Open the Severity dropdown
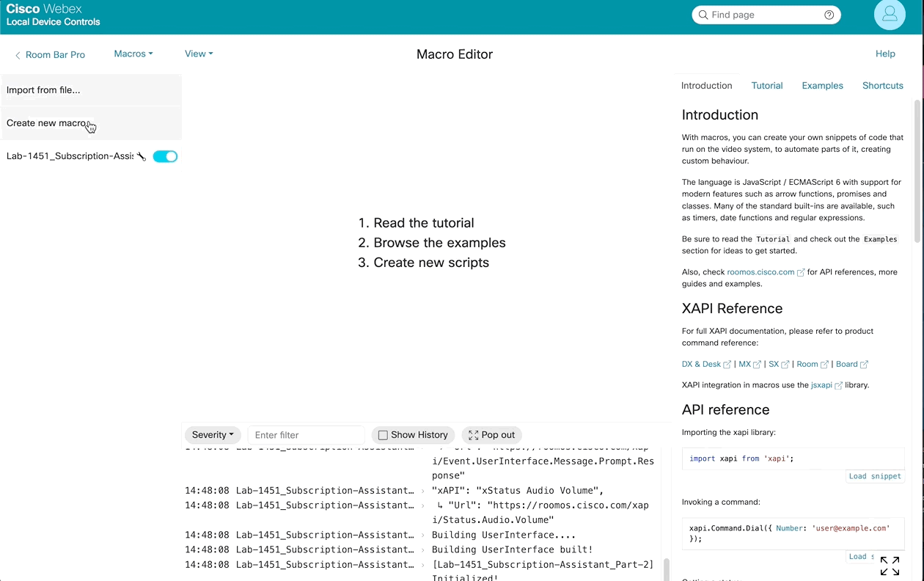This screenshot has height=581, width=924. click(213, 434)
